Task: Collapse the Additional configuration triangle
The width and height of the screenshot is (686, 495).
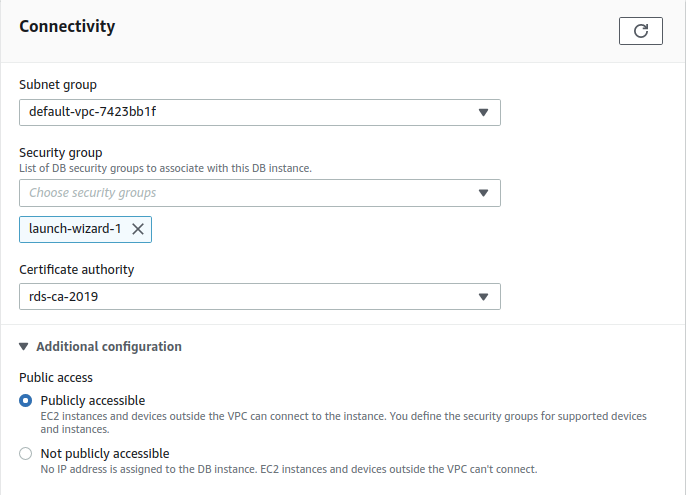Action: (x=24, y=347)
